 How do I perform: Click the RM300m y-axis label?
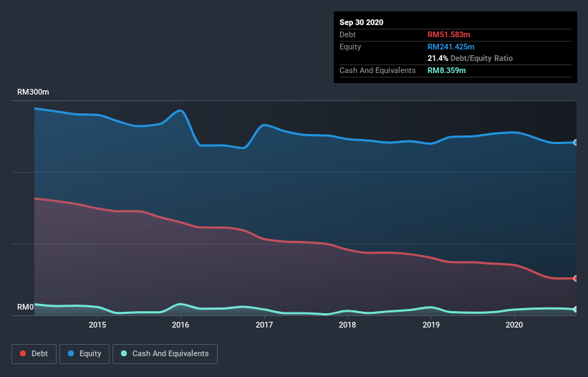(x=33, y=92)
